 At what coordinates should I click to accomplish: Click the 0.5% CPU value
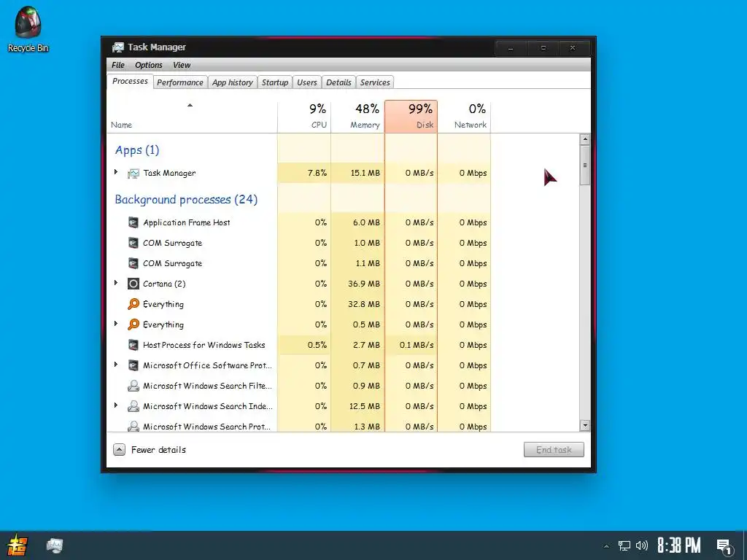[x=317, y=345]
